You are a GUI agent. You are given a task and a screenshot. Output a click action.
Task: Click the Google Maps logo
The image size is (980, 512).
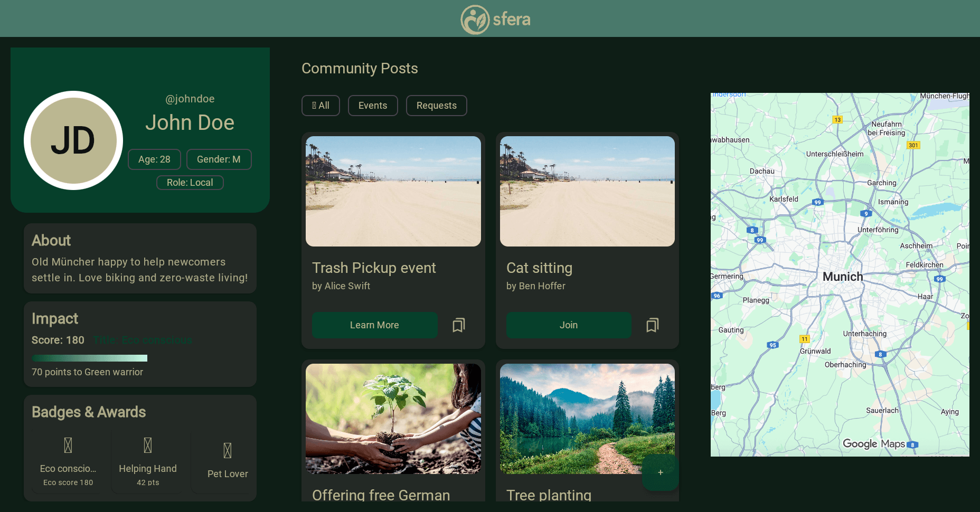pos(874,444)
